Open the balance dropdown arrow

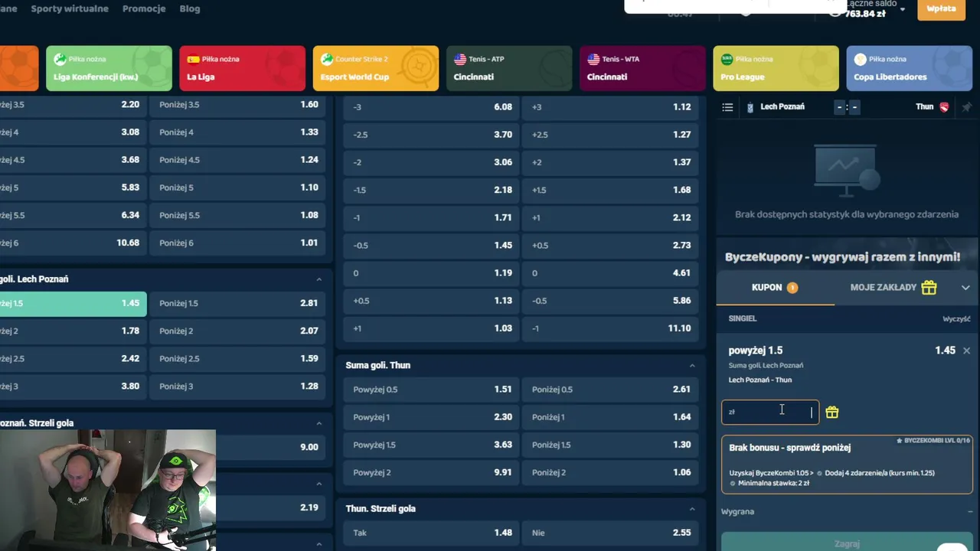pyautogui.click(x=903, y=9)
